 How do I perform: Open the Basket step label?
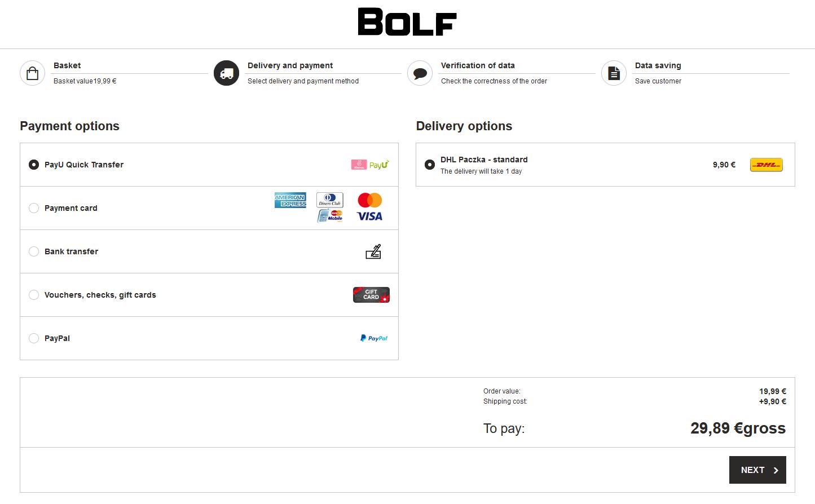point(67,65)
